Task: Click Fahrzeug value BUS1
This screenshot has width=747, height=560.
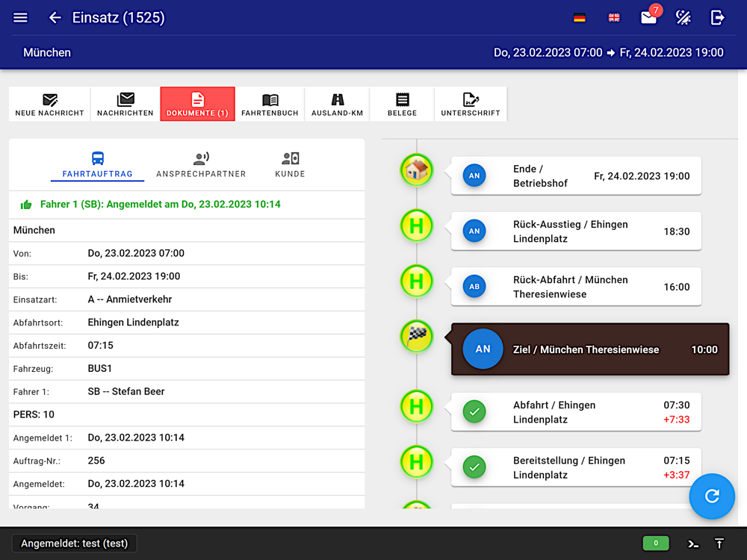Action: pos(99,369)
